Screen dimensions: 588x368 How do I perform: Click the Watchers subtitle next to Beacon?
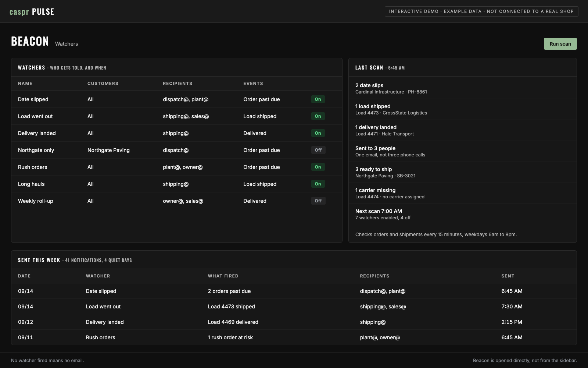[67, 44]
